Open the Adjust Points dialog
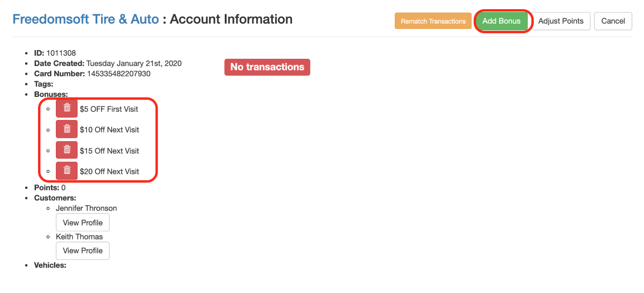The width and height of the screenshot is (644, 293). click(561, 21)
